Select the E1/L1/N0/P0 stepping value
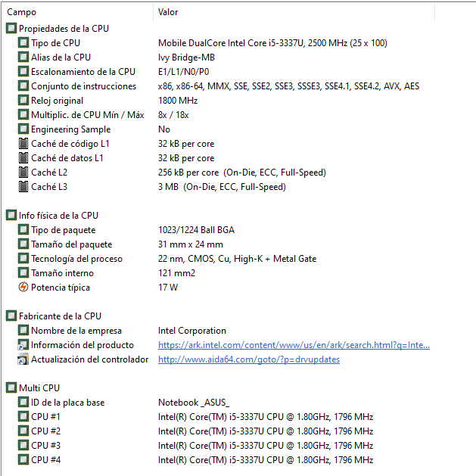 tap(184, 72)
